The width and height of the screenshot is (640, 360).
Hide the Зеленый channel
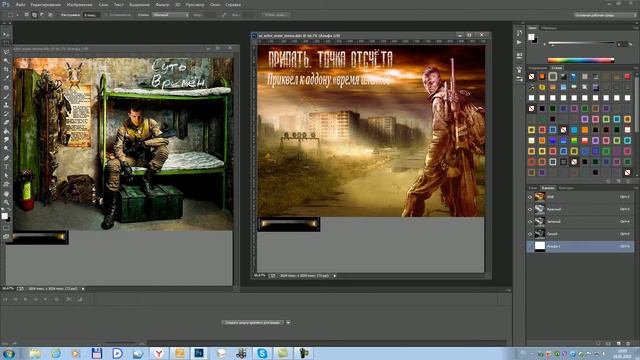[530, 222]
